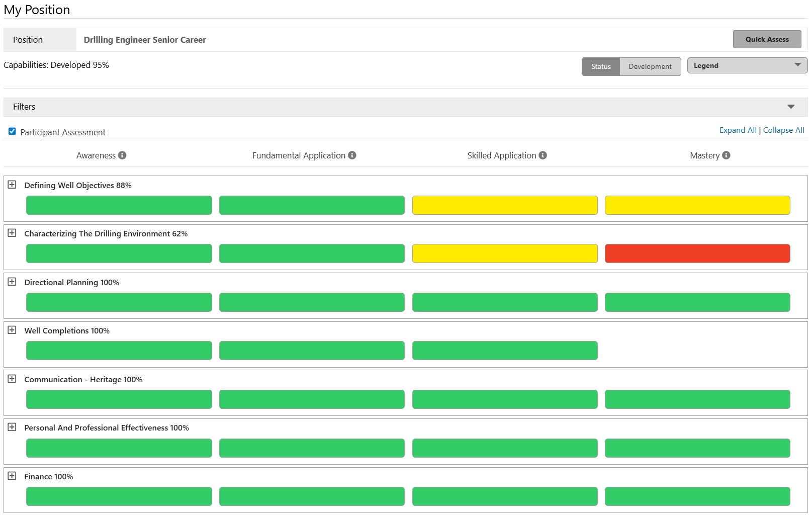Click Directional Planning Mastery green bar
The height and width of the screenshot is (515, 812).
(697, 302)
